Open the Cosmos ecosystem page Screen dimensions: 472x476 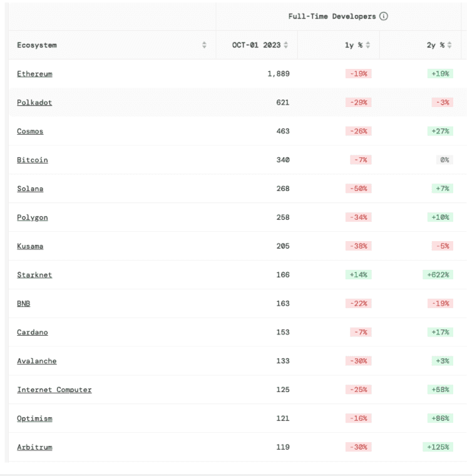click(x=30, y=132)
